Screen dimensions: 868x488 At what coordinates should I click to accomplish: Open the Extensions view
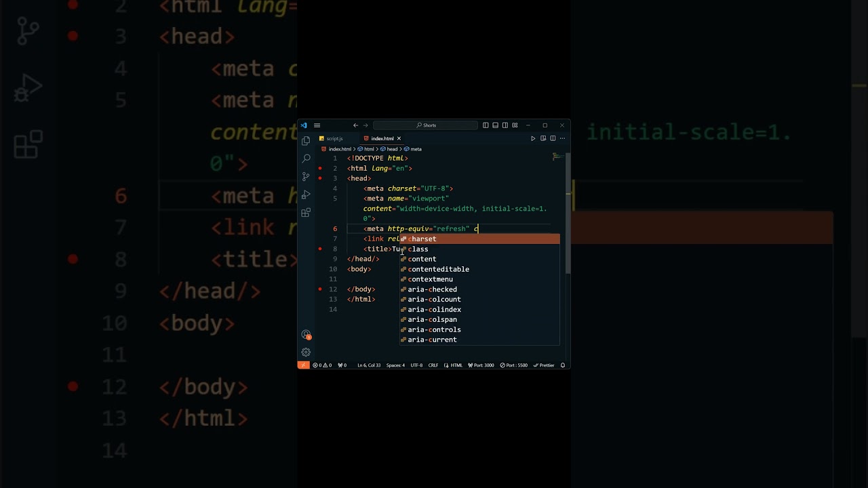(306, 213)
